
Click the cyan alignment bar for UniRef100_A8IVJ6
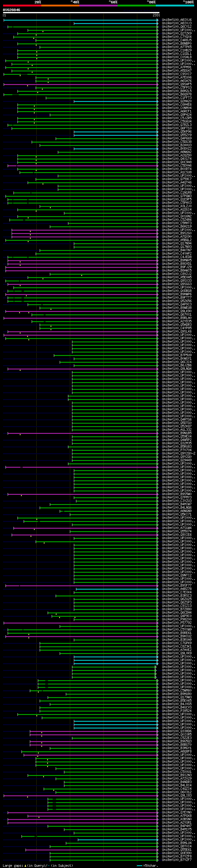tap(81, 20)
